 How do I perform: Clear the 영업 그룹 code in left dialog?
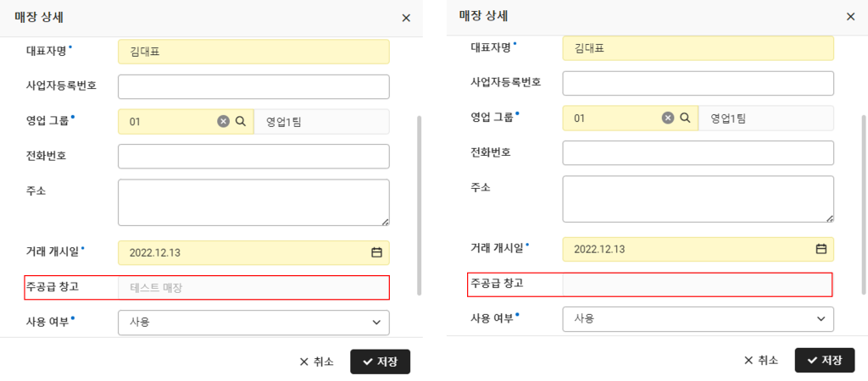tap(223, 122)
